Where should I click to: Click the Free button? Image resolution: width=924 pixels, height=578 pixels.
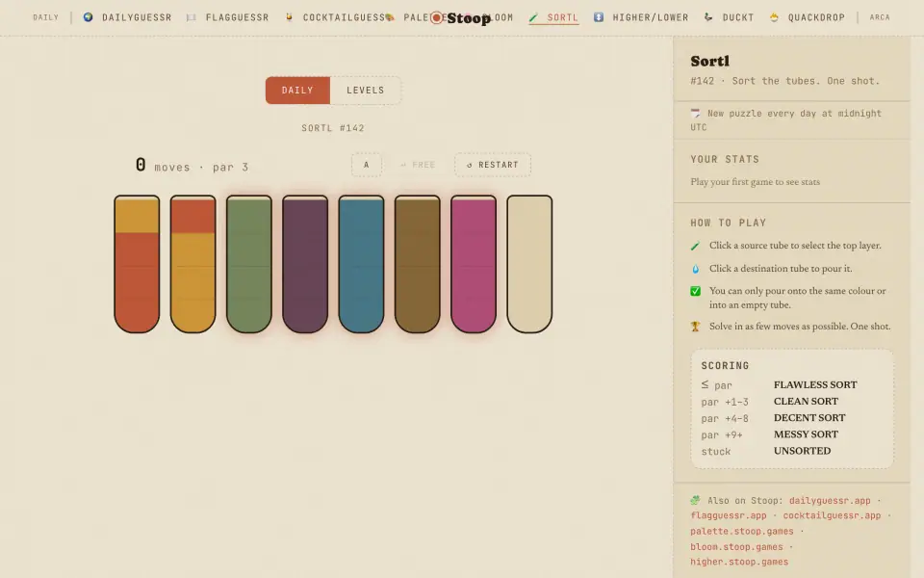[418, 165]
